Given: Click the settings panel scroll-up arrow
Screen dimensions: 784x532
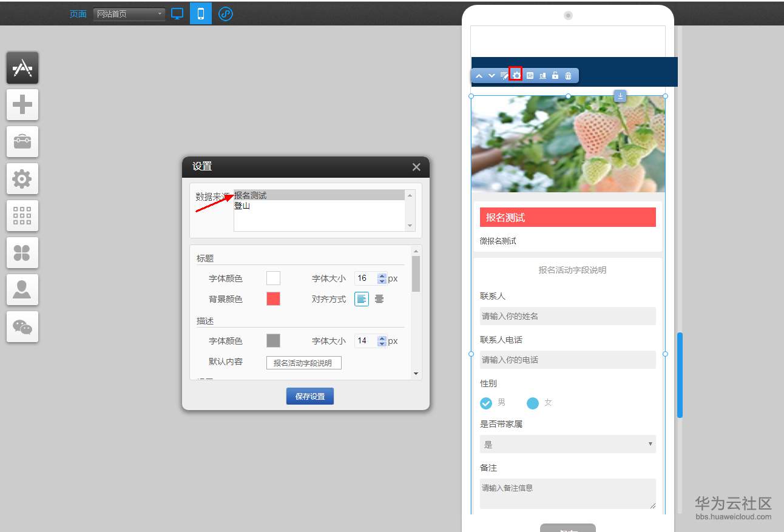Looking at the screenshot, I should (x=416, y=251).
